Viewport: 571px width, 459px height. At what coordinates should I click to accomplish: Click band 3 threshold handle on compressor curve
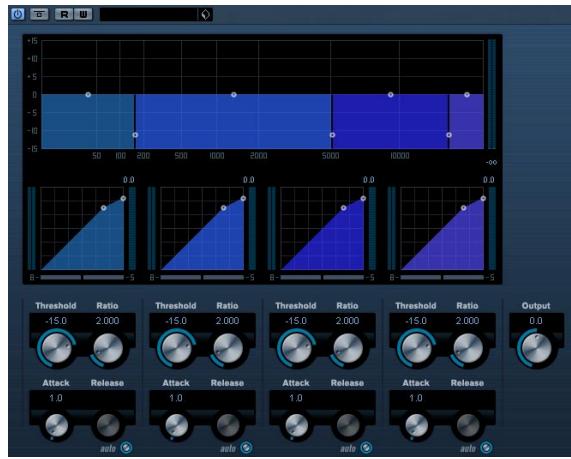[344, 208]
